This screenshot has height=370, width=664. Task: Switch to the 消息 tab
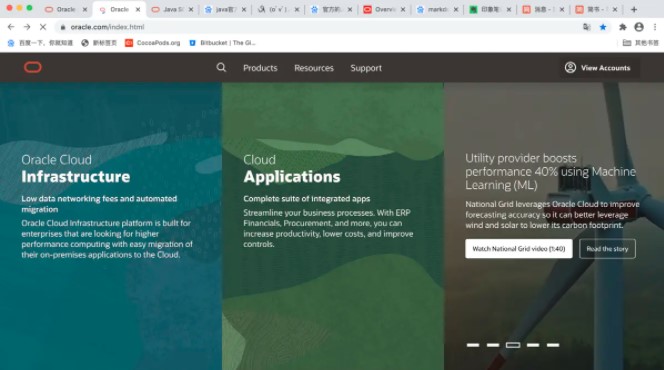[542, 9]
